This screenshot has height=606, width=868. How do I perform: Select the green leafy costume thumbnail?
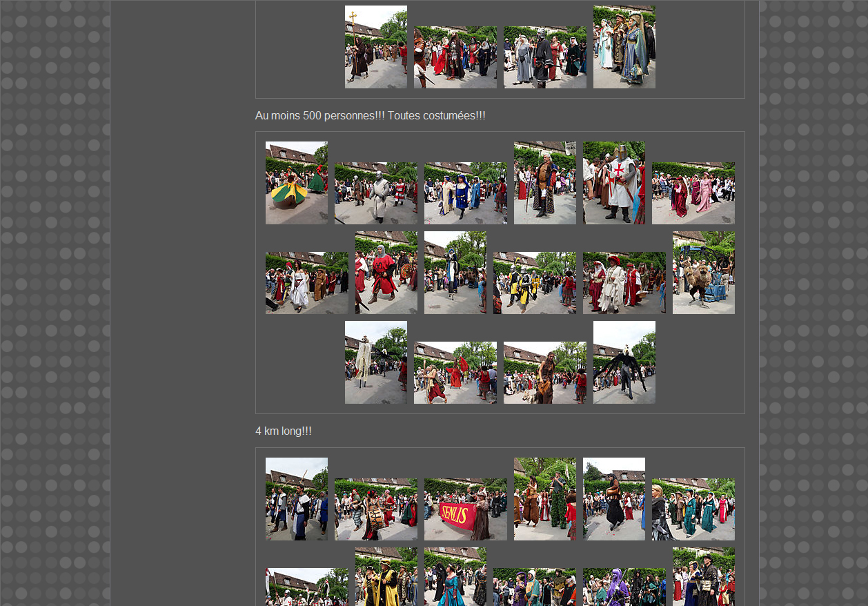544,499
